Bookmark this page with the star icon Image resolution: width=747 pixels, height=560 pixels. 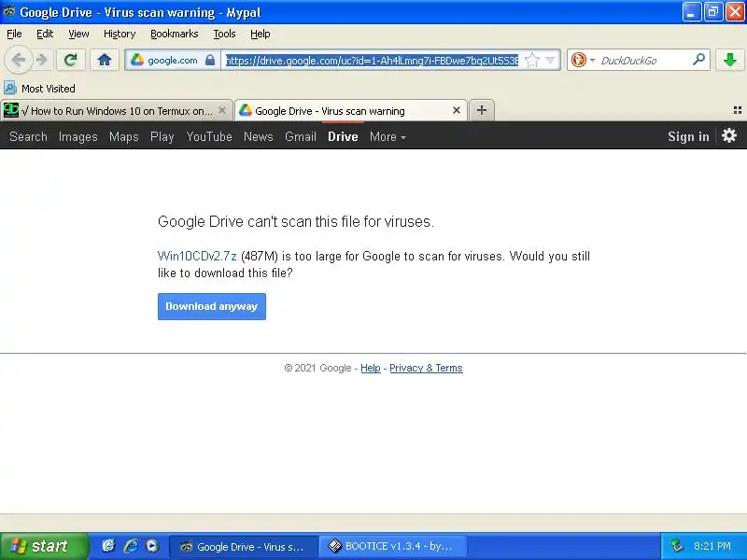coord(531,60)
